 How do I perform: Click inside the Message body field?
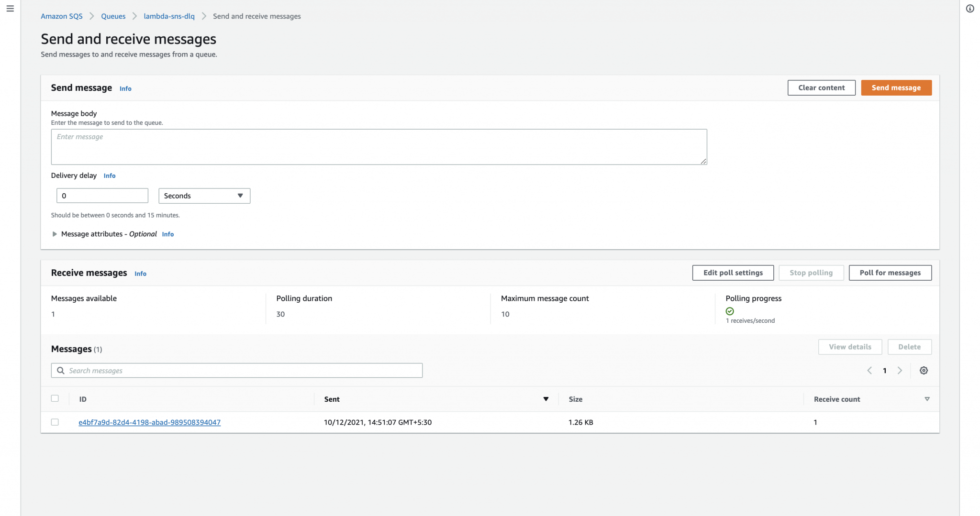click(x=378, y=146)
